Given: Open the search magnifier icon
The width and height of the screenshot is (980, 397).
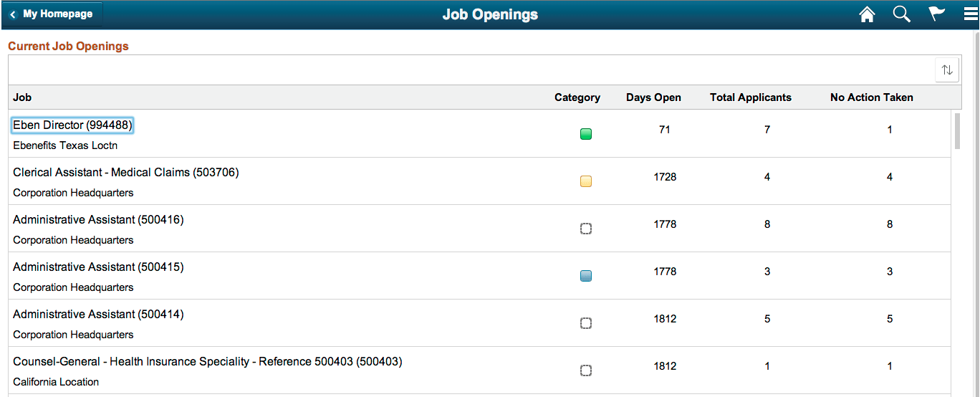Looking at the screenshot, I should 902,14.
